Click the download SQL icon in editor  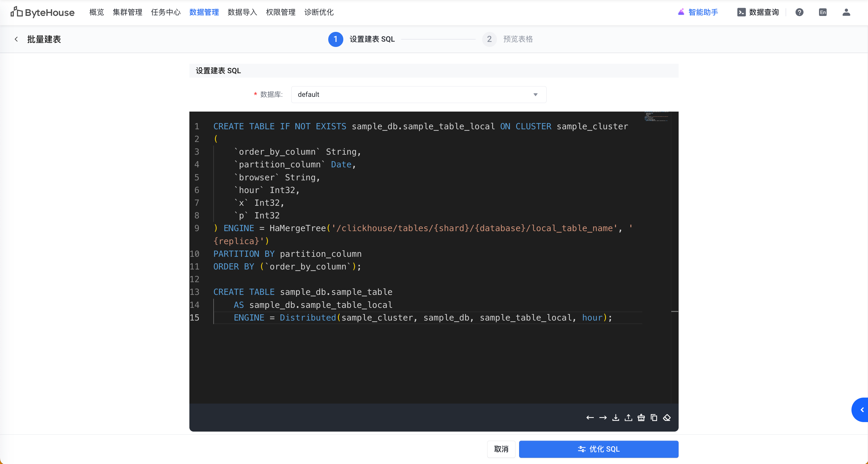616,418
